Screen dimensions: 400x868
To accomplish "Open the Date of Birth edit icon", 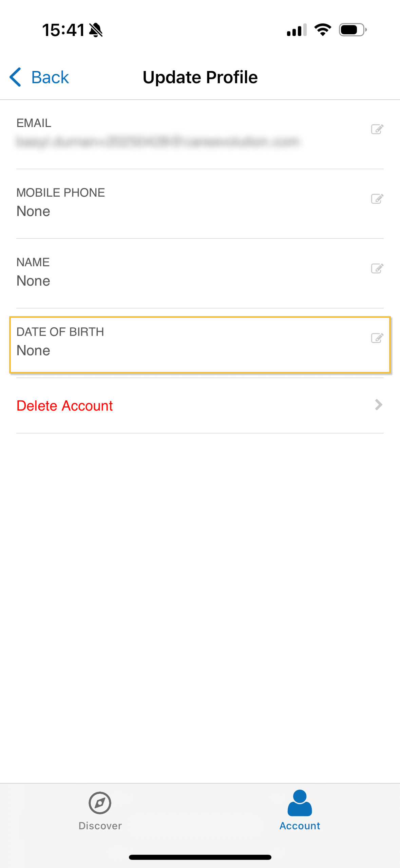I will (x=377, y=338).
